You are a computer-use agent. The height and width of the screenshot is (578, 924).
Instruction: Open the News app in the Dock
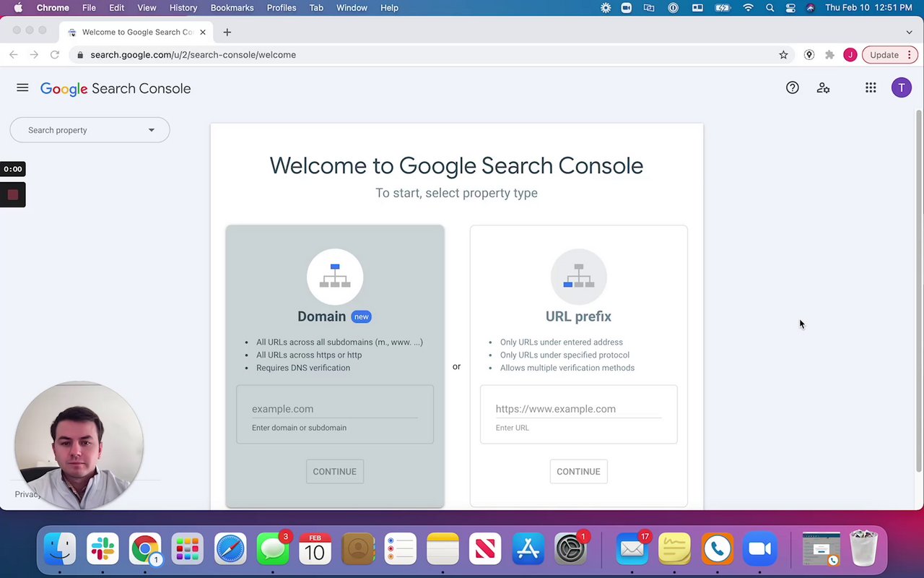point(485,550)
